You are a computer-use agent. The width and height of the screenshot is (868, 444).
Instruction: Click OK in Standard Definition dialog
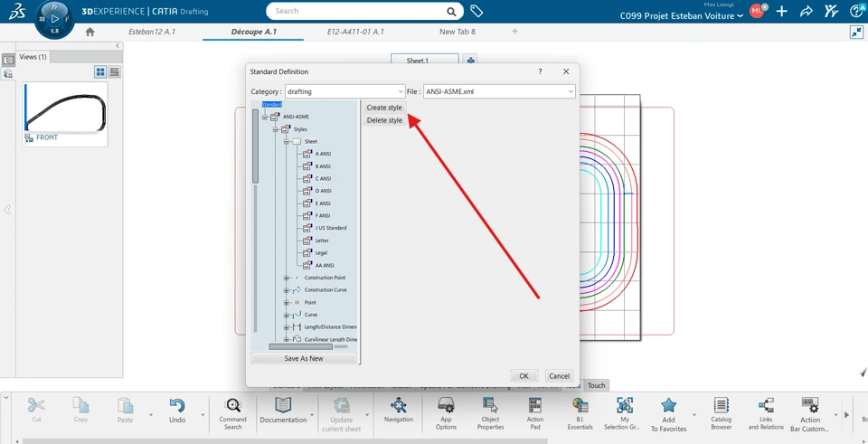pyautogui.click(x=524, y=376)
